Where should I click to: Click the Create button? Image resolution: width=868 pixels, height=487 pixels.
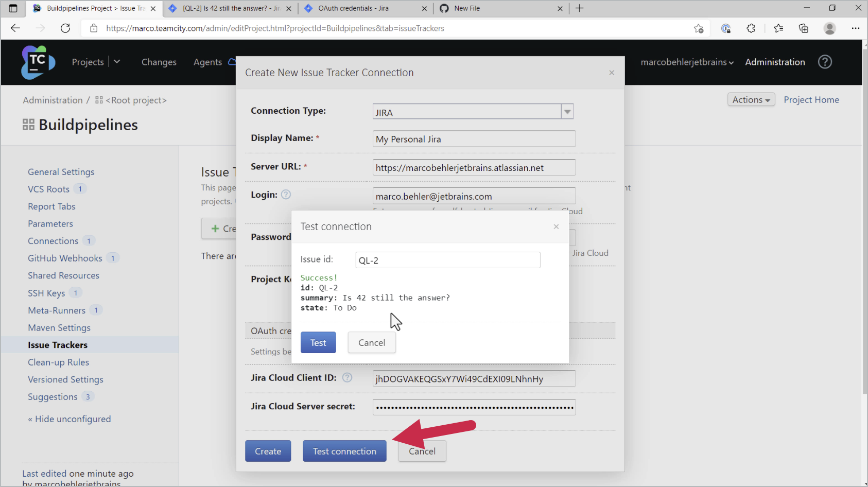click(x=268, y=450)
